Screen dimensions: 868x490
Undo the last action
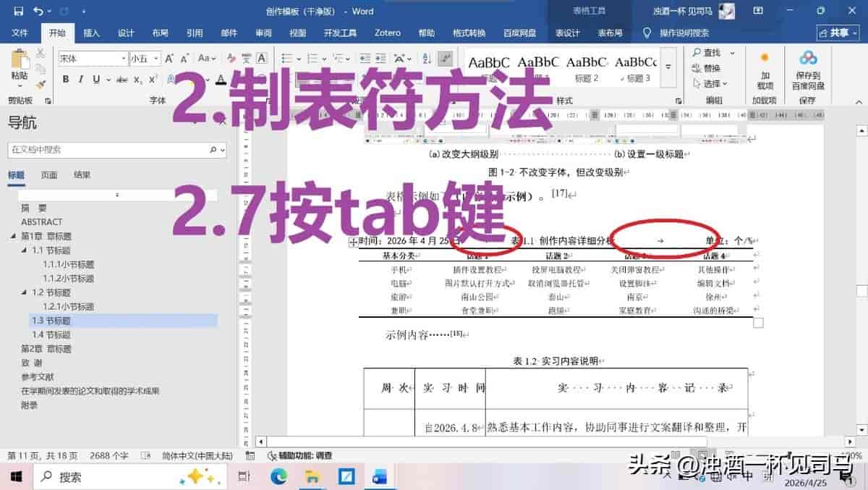(38, 11)
